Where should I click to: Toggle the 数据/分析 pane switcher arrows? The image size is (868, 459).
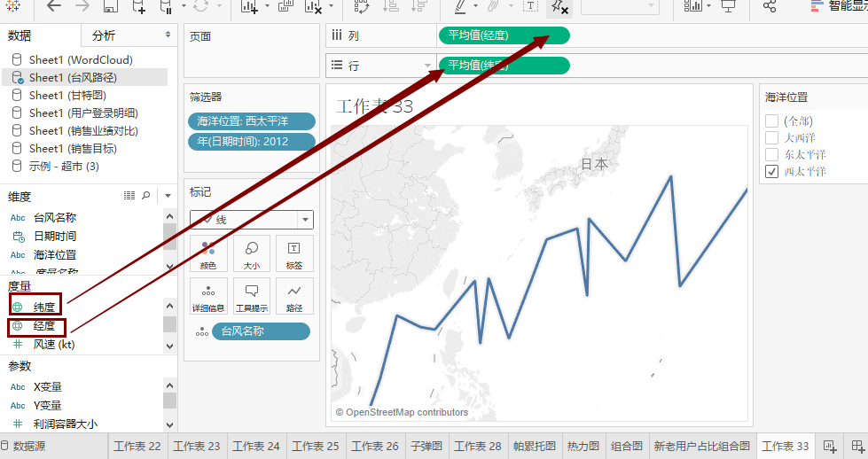point(168,35)
